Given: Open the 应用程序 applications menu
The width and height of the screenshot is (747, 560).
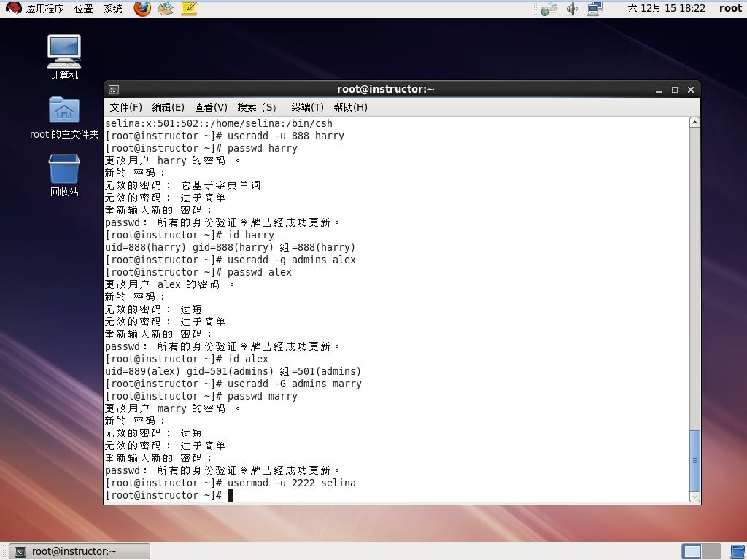Looking at the screenshot, I should pyautogui.click(x=44, y=9).
